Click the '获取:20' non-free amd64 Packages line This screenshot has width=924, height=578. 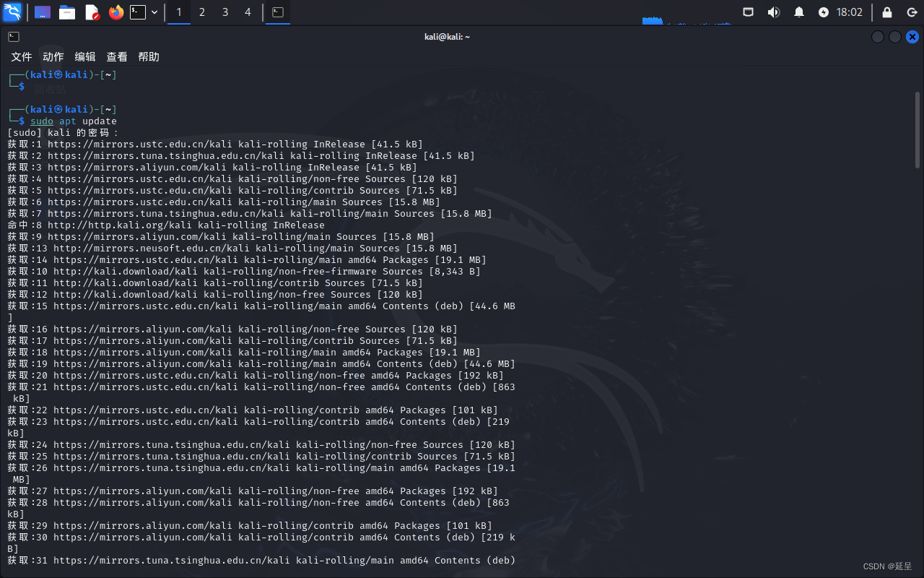256,376
